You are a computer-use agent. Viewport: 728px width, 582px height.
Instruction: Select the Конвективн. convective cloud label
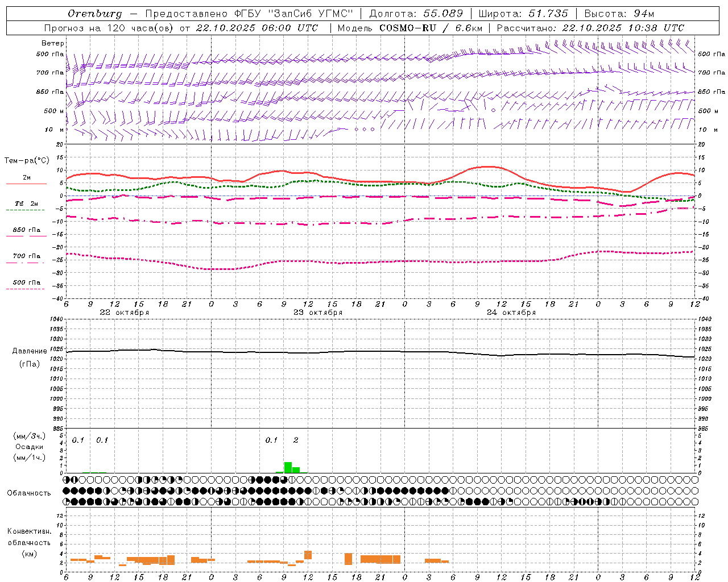pos(29,531)
